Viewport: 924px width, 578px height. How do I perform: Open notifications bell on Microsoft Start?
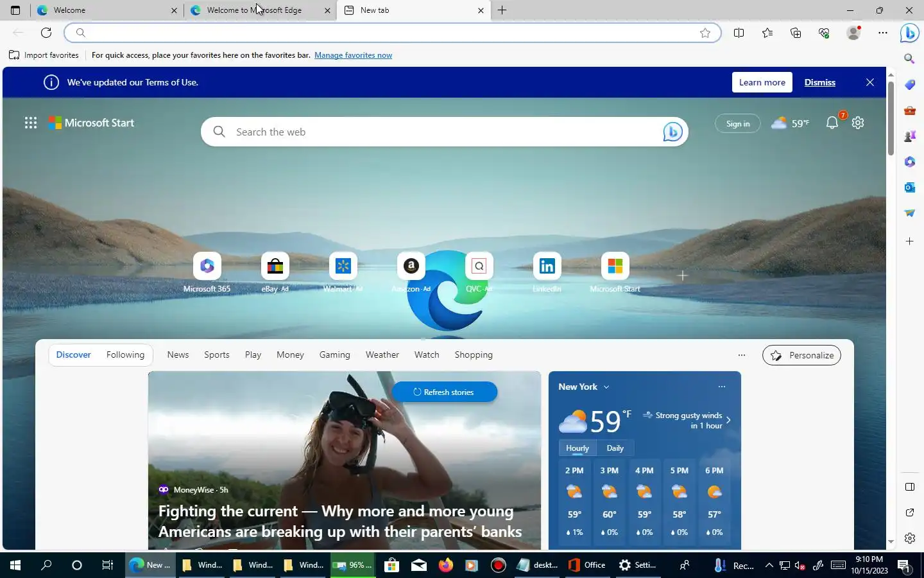pos(832,123)
